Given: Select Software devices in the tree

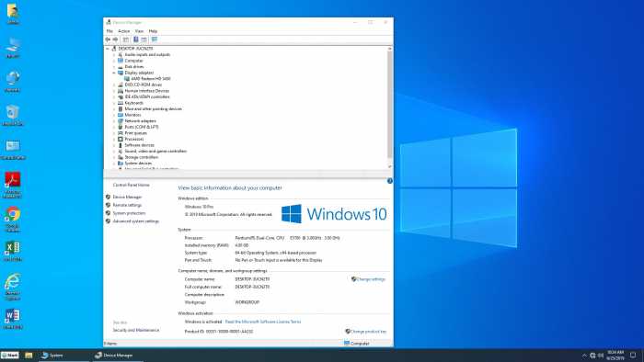Looking at the screenshot, I should click(139, 145).
